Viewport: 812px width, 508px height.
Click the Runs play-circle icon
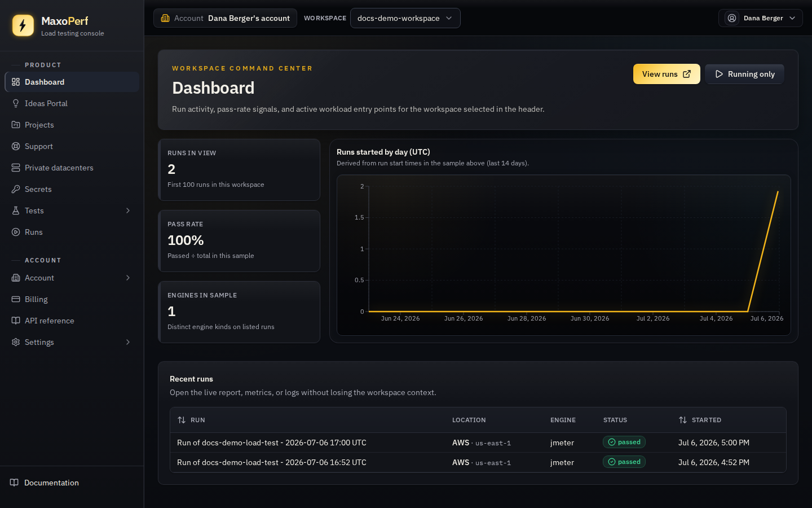[16, 232]
